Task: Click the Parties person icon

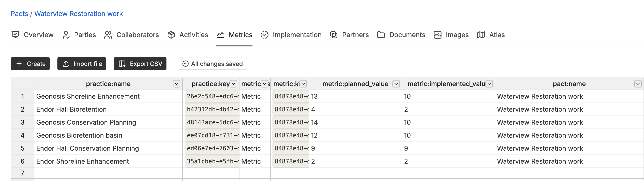Action: [x=66, y=35]
